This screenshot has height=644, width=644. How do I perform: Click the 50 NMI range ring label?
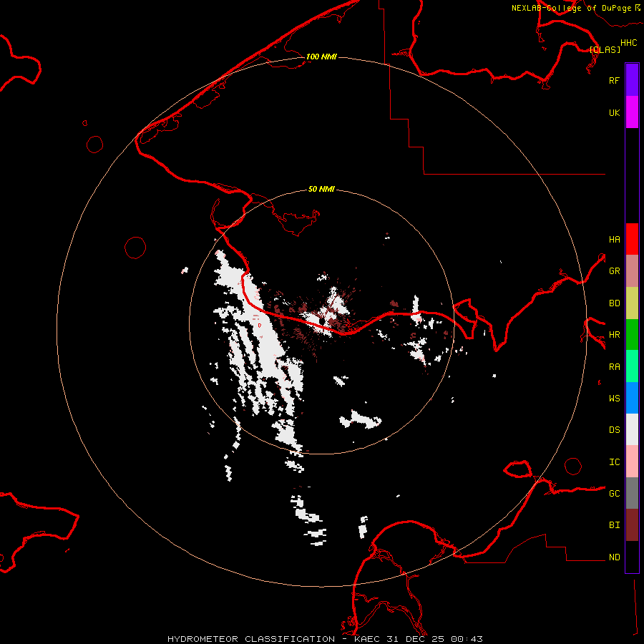[x=321, y=189]
